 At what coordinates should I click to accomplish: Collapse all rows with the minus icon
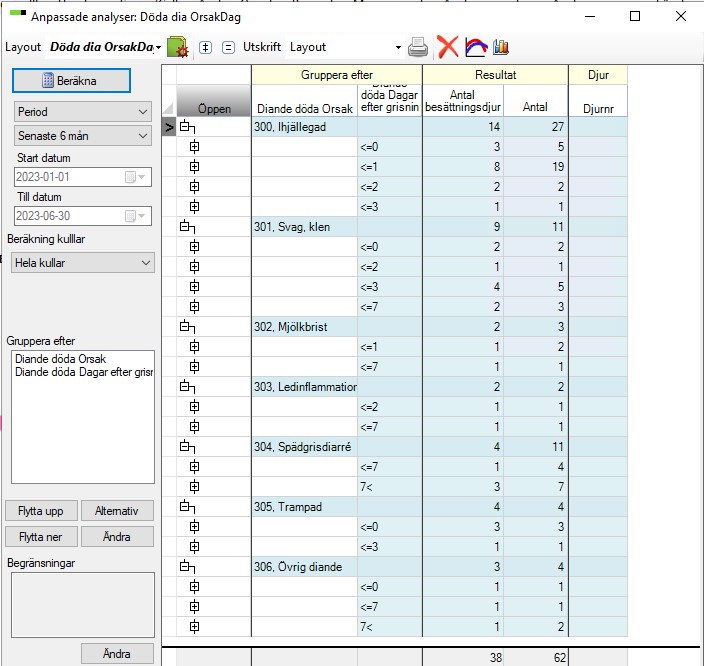pos(228,47)
